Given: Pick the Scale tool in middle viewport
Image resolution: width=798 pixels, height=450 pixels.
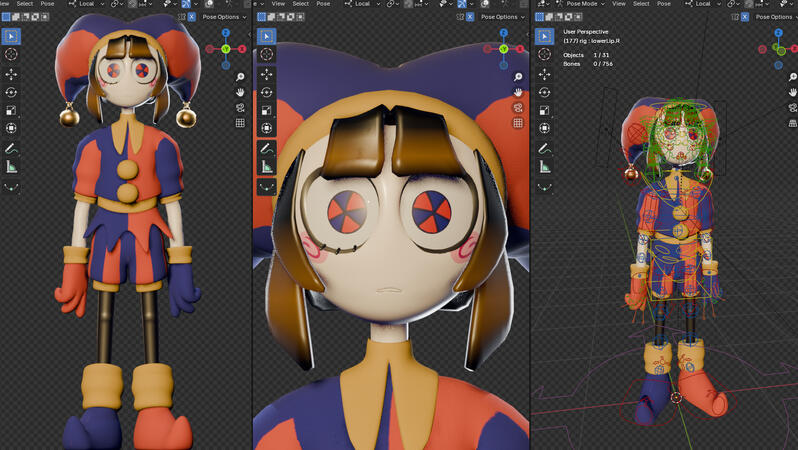Looking at the screenshot, I should pos(266,111).
